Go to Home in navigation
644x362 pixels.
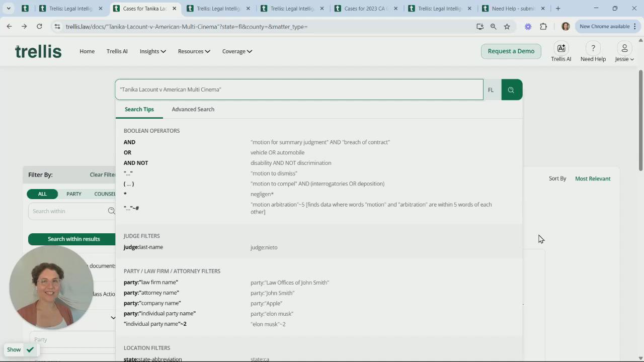(87, 51)
